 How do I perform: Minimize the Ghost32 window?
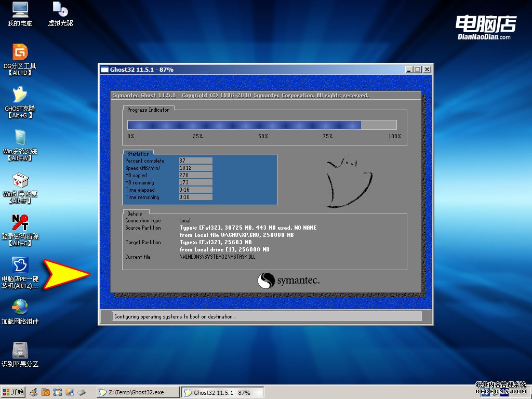pos(409,70)
